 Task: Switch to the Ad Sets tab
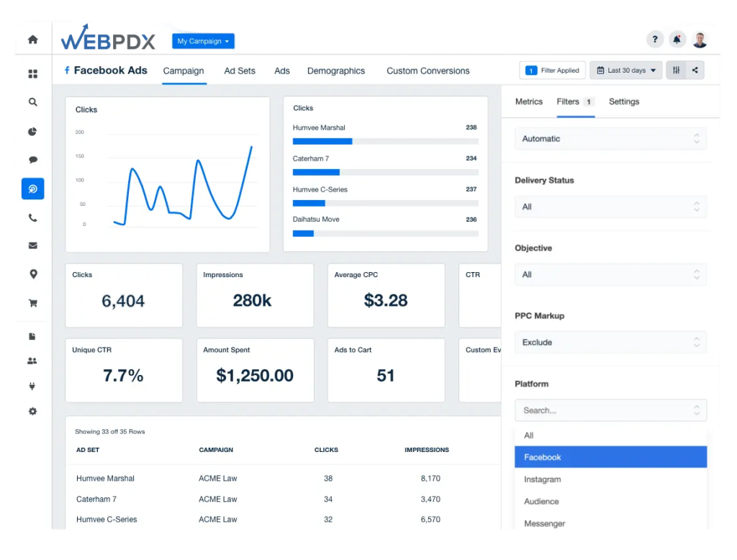tap(240, 71)
